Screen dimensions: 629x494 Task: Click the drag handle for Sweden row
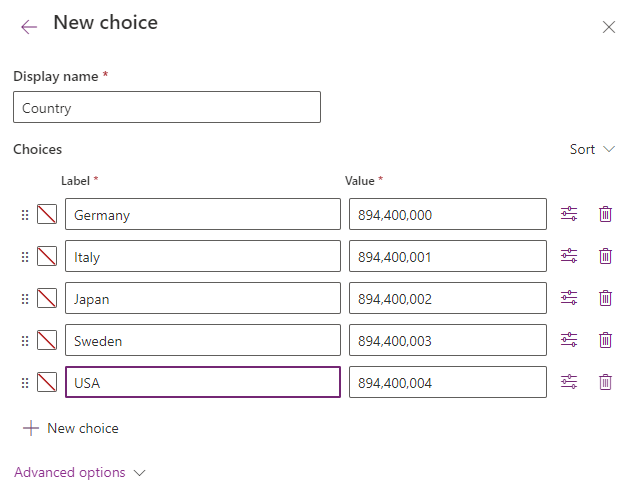click(25, 340)
